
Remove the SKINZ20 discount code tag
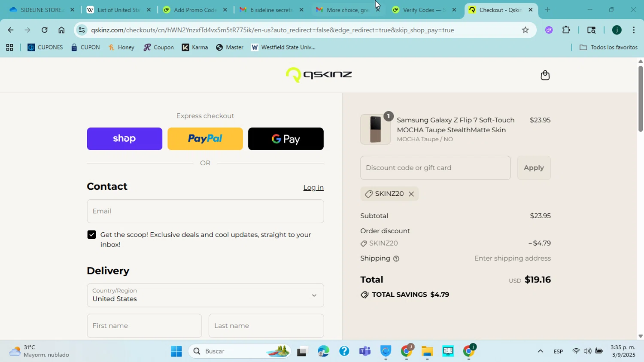tap(411, 194)
